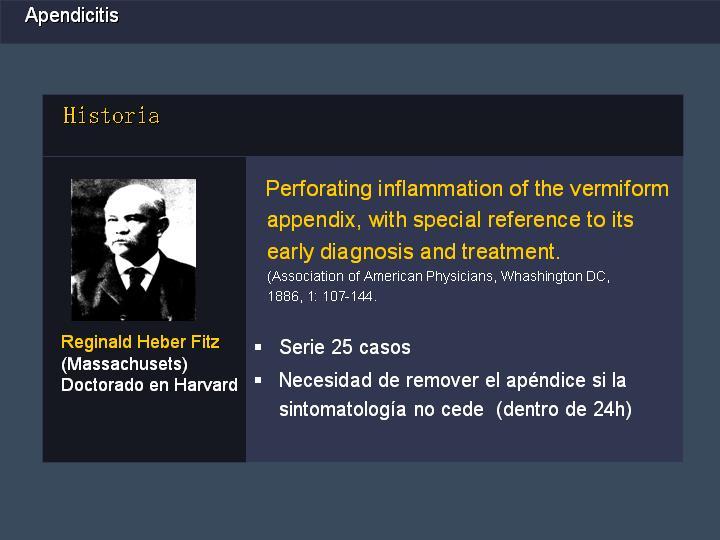The width and height of the screenshot is (720, 540).
Task: Click the Association of American Physicians citation
Action: (x=438, y=277)
